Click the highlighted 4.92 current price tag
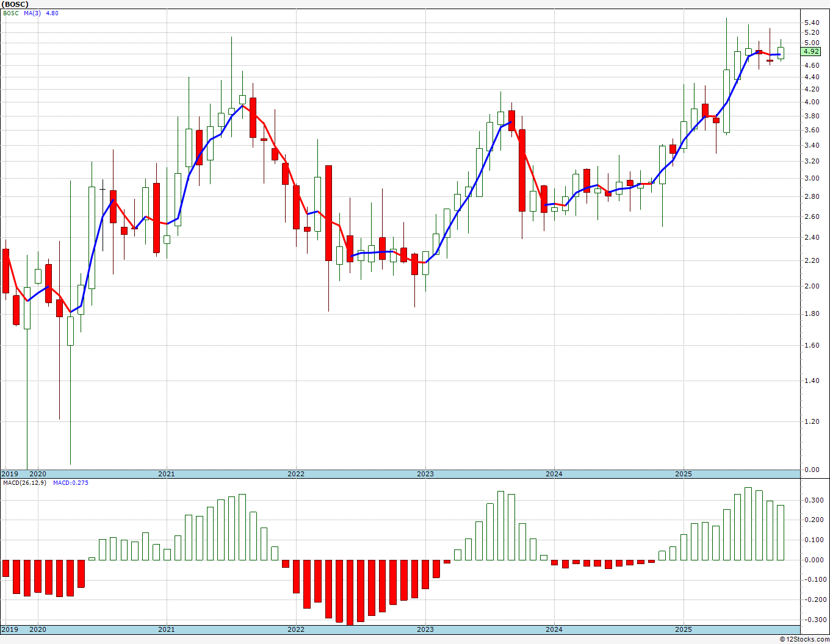830x644 pixels. (812, 52)
